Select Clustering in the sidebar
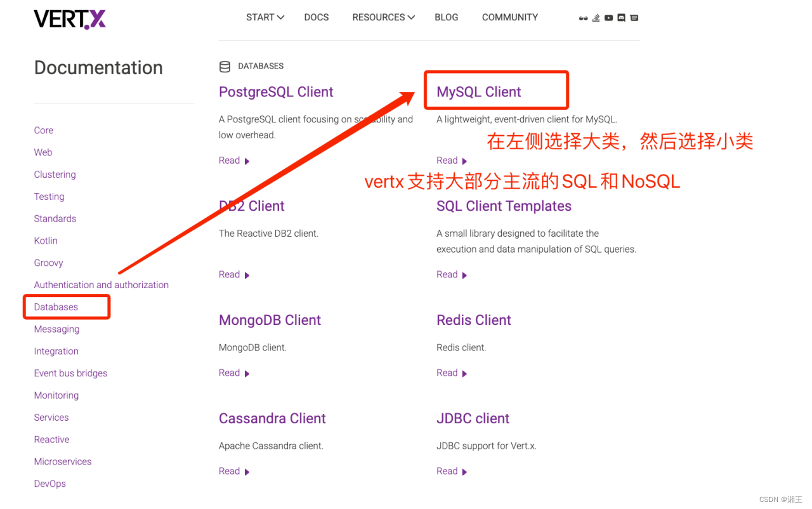812x509 pixels. (55, 175)
